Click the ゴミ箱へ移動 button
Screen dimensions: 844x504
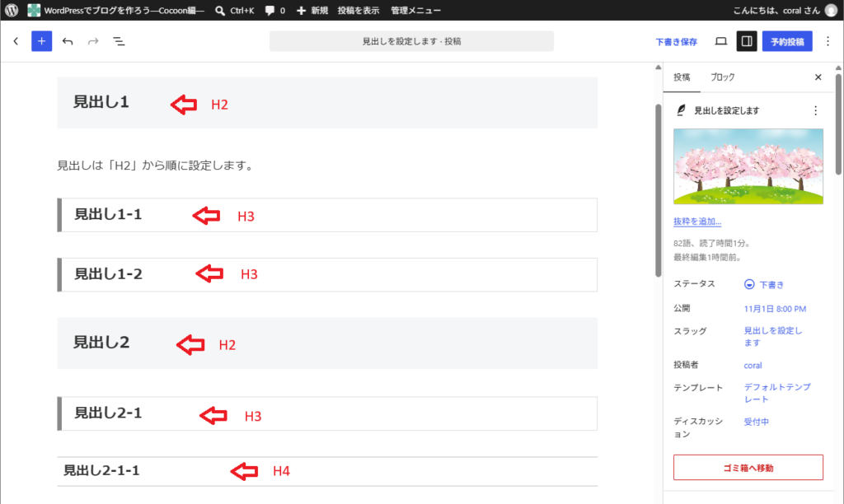pyautogui.click(x=748, y=468)
